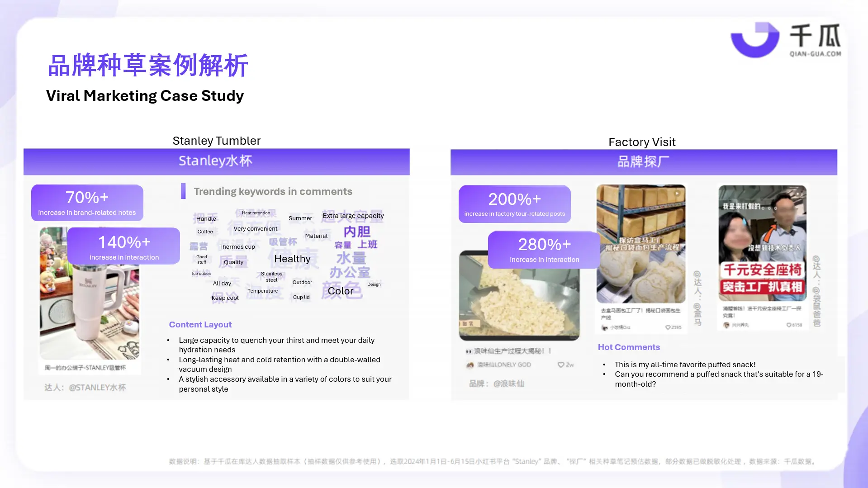
Task: Click the avatar next to LONELY GOD
Action: 470,365
